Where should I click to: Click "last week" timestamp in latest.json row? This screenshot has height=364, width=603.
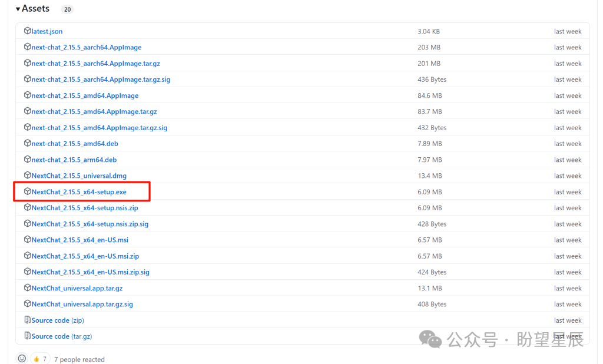coord(568,31)
